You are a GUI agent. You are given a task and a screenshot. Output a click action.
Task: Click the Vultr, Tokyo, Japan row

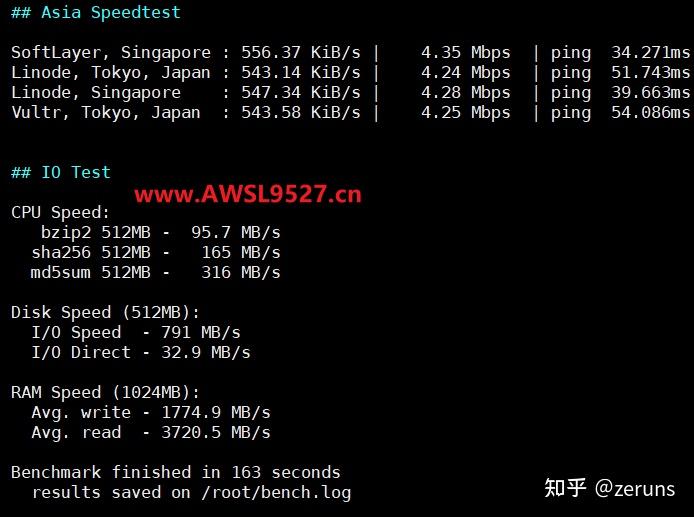350,112
